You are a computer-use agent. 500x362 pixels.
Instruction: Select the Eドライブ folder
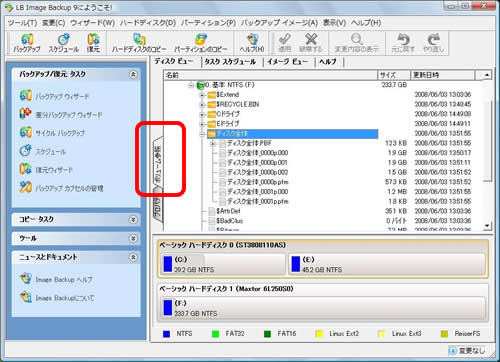click(x=223, y=124)
